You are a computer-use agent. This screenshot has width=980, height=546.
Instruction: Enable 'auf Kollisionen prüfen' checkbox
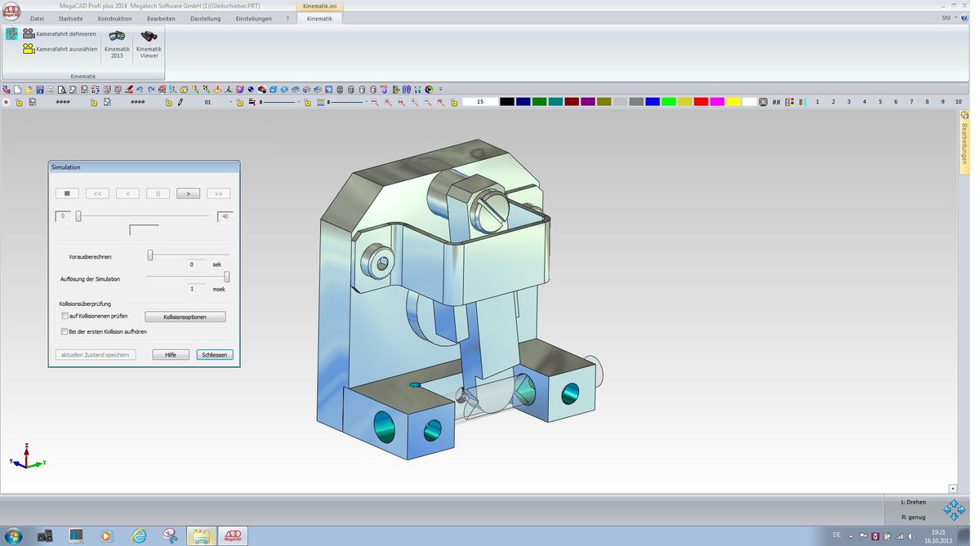point(65,316)
